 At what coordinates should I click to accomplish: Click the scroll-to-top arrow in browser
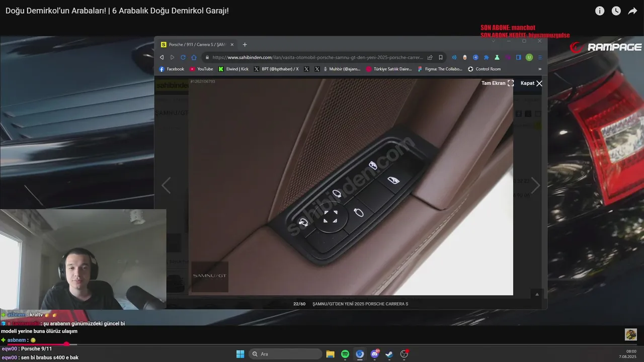(537, 294)
